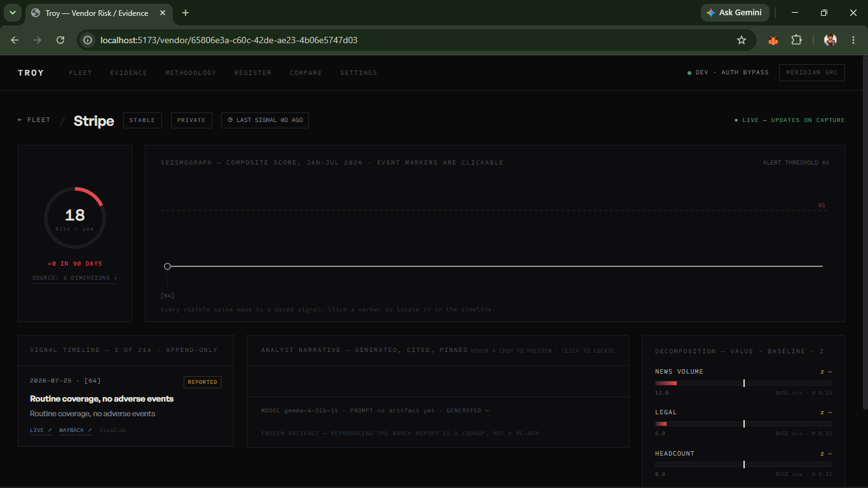Click the browser back arrow

click(x=15, y=40)
